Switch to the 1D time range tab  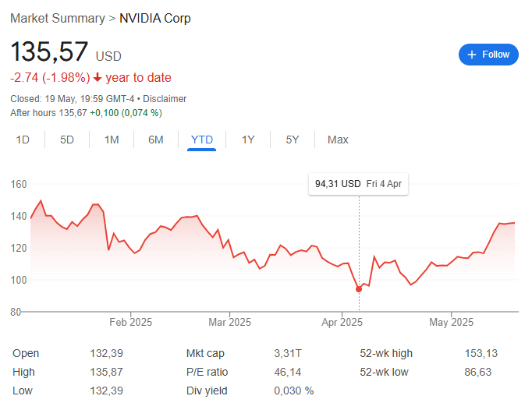23,140
